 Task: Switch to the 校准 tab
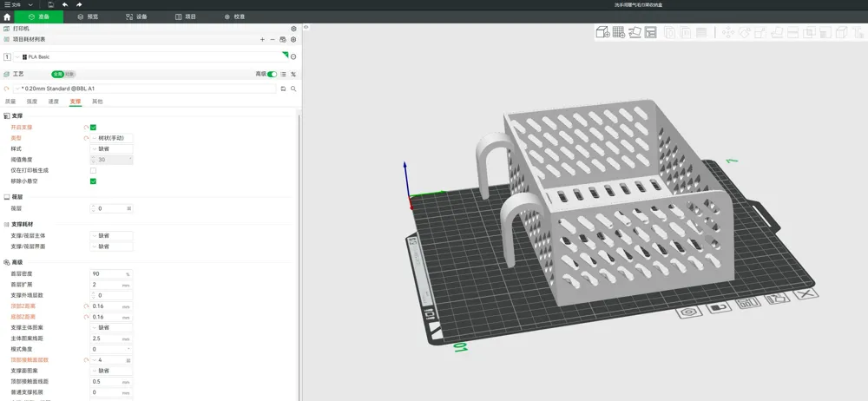pyautogui.click(x=234, y=16)
